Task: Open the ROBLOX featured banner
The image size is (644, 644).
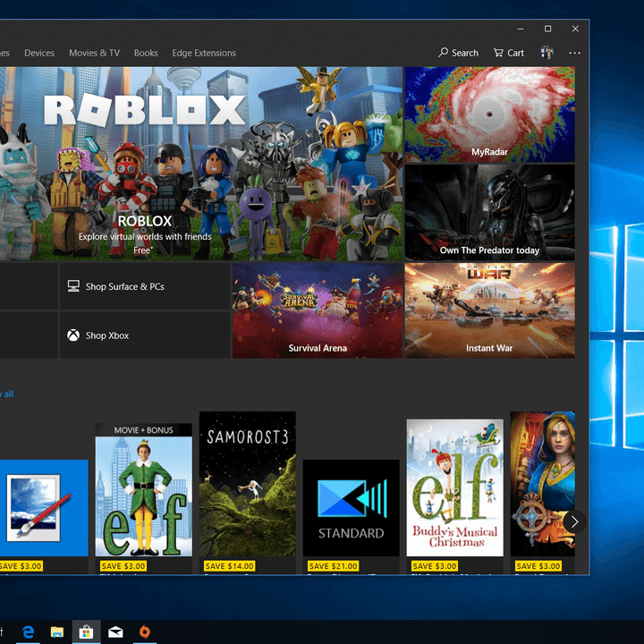Action: point(201,164)
